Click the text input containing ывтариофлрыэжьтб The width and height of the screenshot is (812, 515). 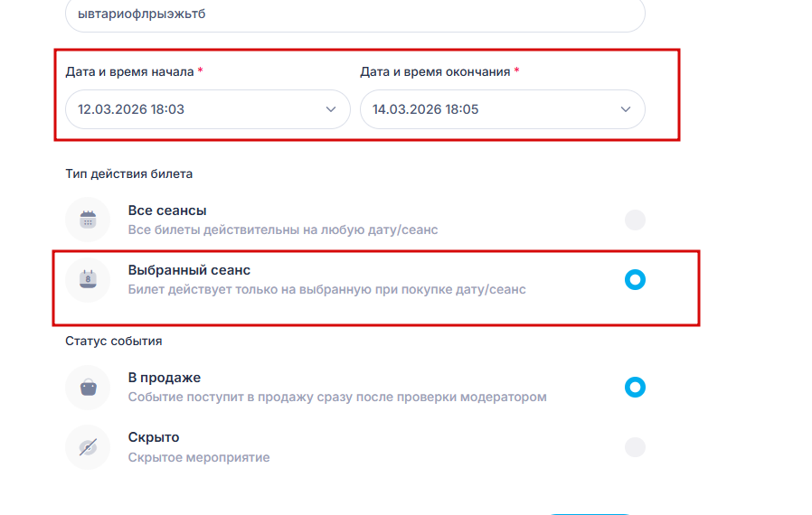point(354,14)
